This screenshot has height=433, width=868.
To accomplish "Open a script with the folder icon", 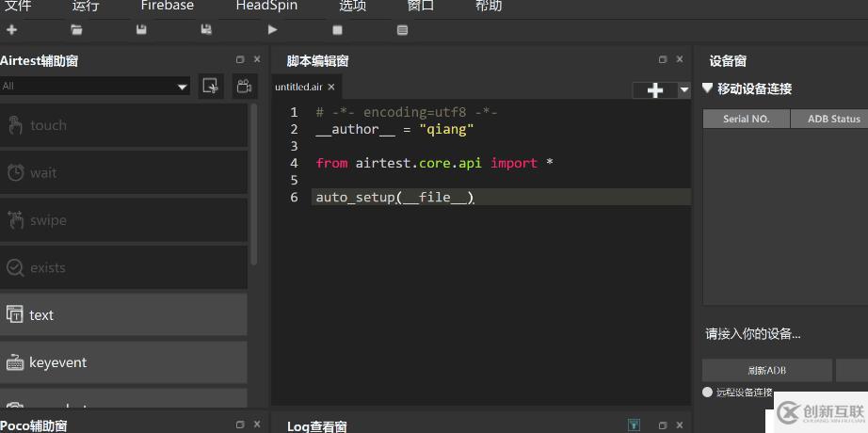I will (x=77, y=30).
